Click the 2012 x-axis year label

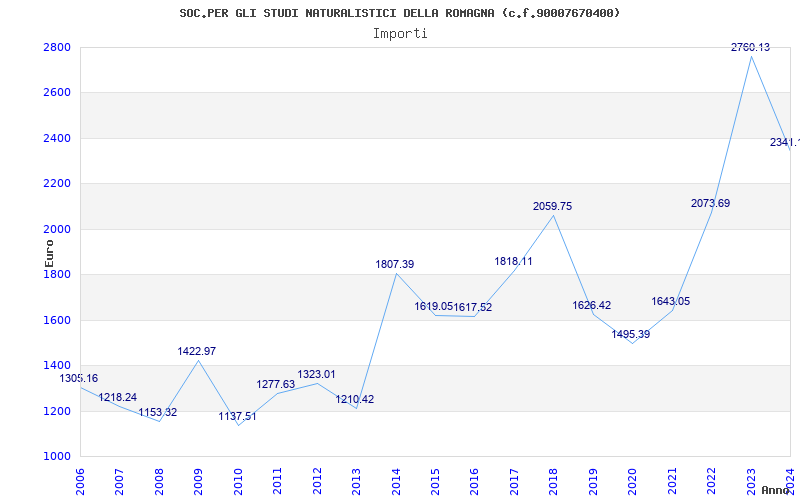click(x=317, y=481)
